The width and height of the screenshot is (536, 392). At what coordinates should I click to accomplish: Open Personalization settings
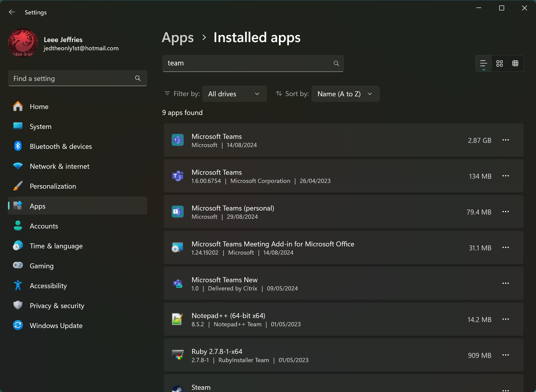click(78, 186)
